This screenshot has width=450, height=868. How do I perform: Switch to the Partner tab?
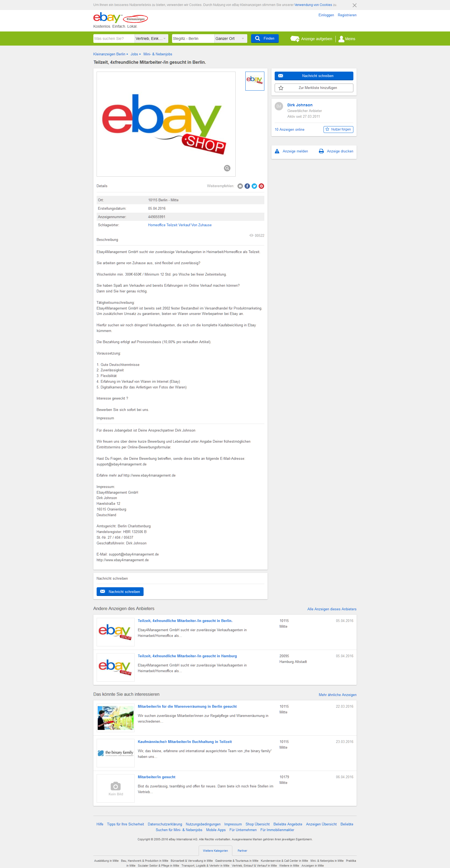(242, 850)
